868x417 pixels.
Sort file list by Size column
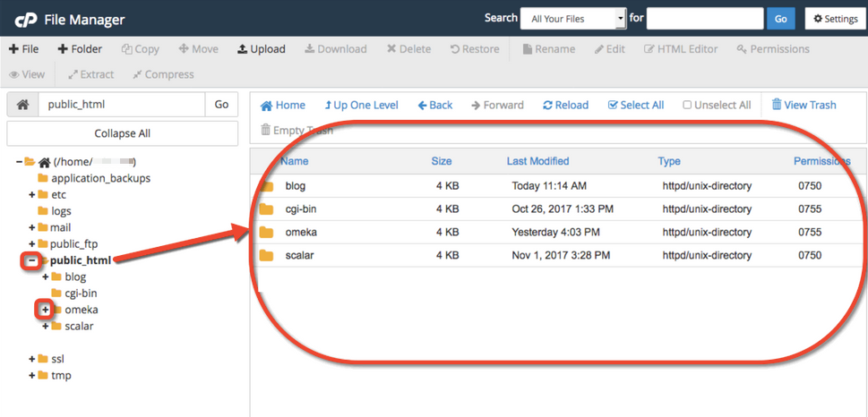pyautogui.click(x=442, y=161)
